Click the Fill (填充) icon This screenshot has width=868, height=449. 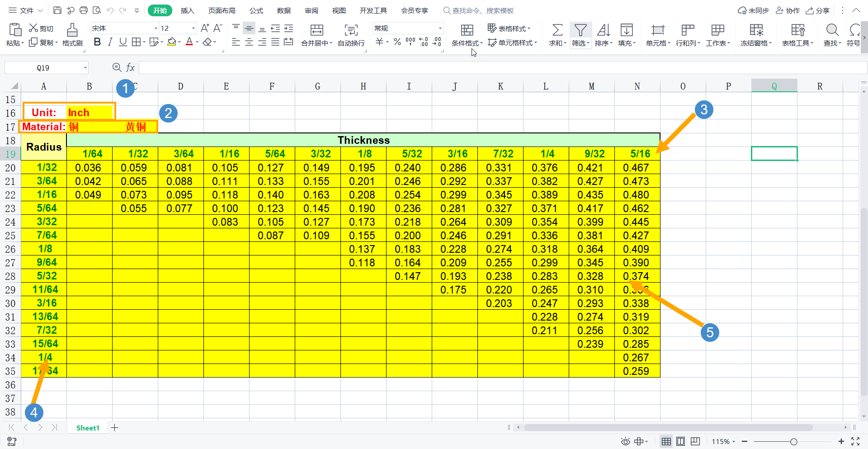pos(627,30)
